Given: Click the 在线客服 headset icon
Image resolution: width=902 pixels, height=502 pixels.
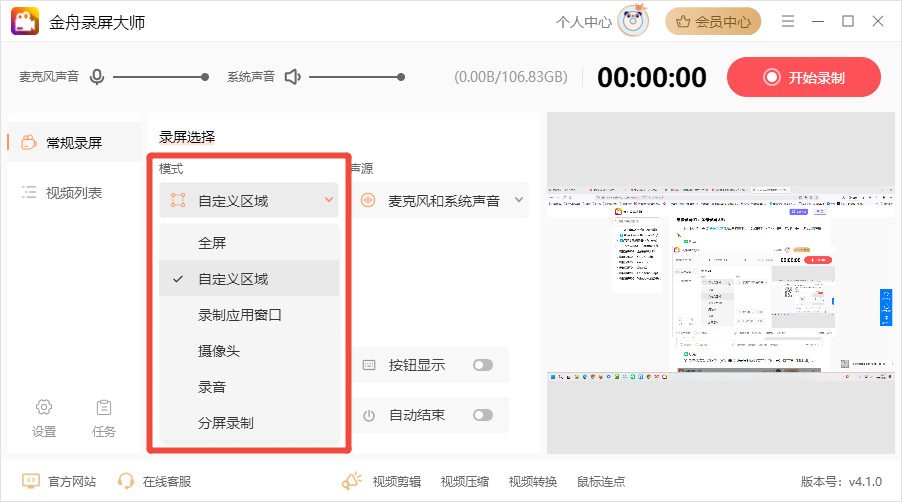Looking at the screenshot, I should (x=125, y=481).
